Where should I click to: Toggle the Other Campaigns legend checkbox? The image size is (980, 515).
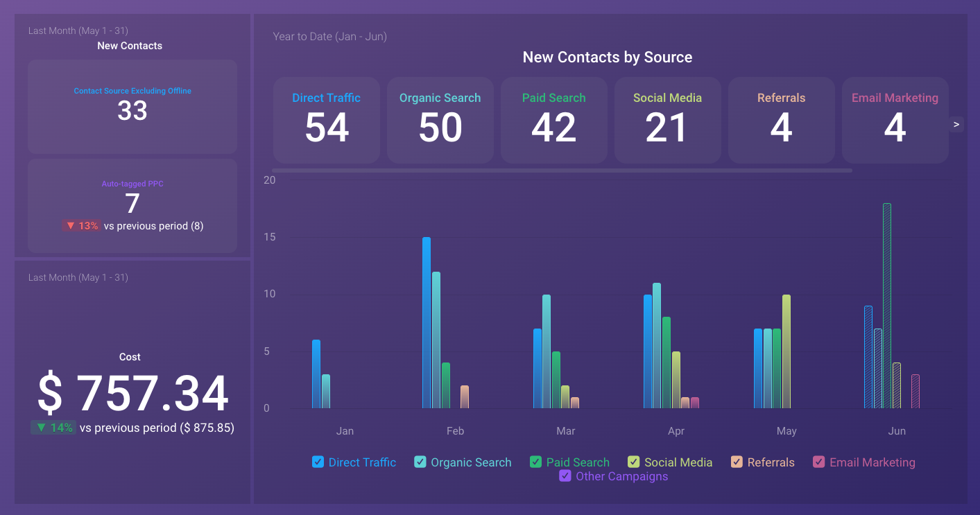pyautogui.click(x=565, y=476)
